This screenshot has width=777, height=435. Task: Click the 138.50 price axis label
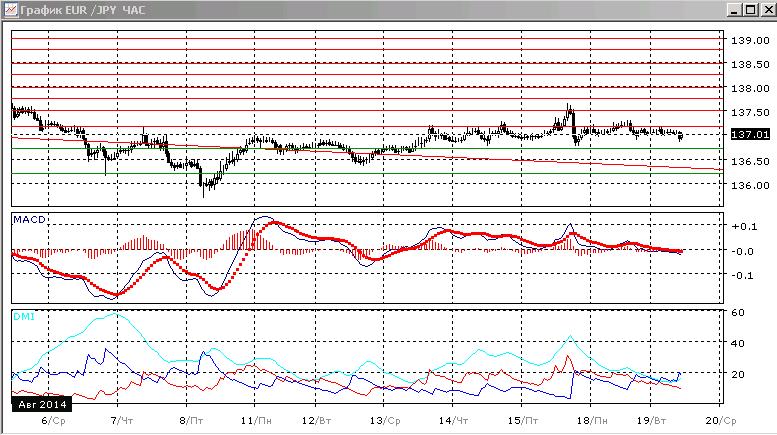pyautogui.click(x=750, y=64)
